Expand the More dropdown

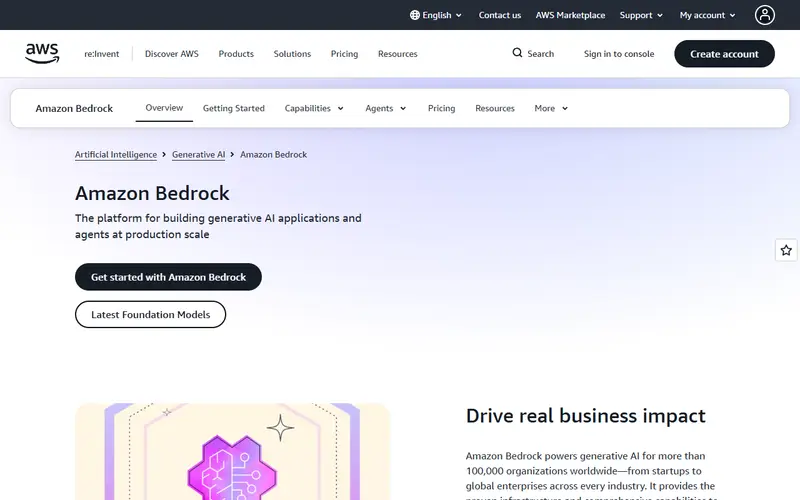point(551,108)
